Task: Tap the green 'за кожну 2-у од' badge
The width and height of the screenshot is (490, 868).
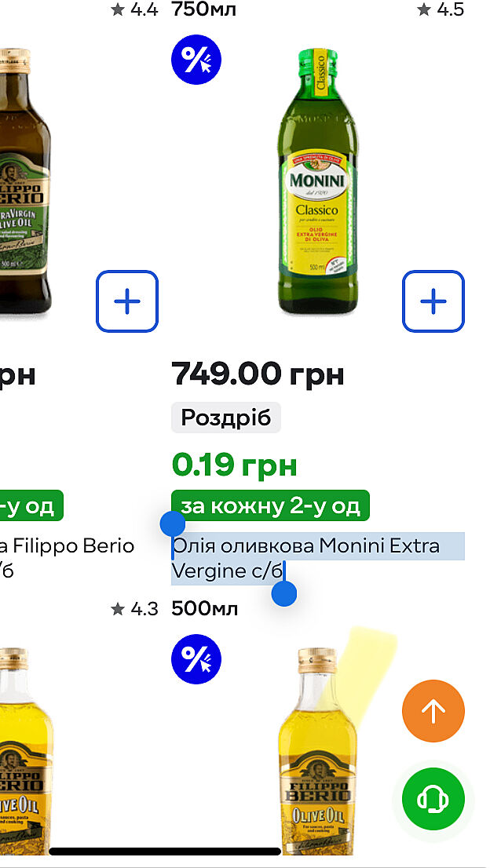Action: [270, 506]
